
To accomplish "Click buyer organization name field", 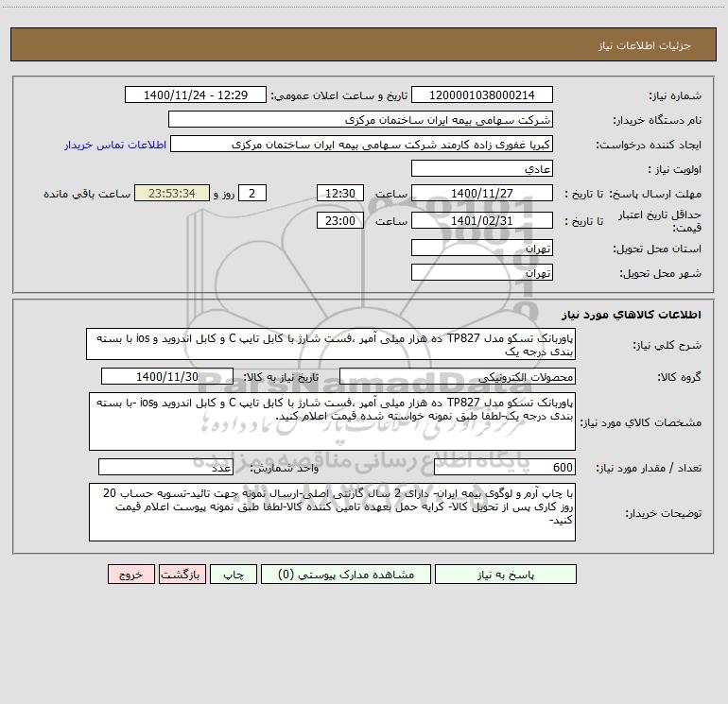I will 360,119.
